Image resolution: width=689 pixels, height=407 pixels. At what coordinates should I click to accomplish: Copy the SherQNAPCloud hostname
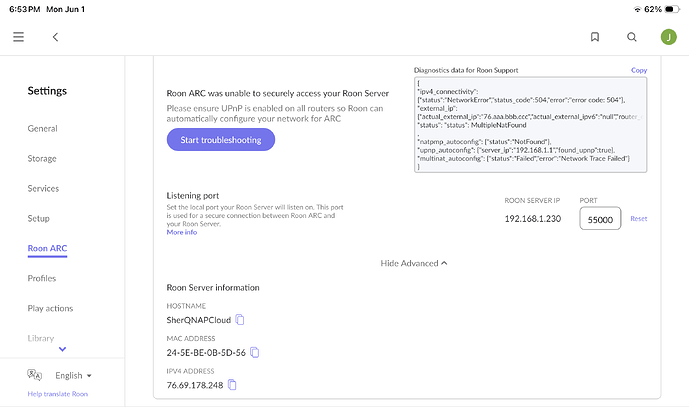point(240,320)
